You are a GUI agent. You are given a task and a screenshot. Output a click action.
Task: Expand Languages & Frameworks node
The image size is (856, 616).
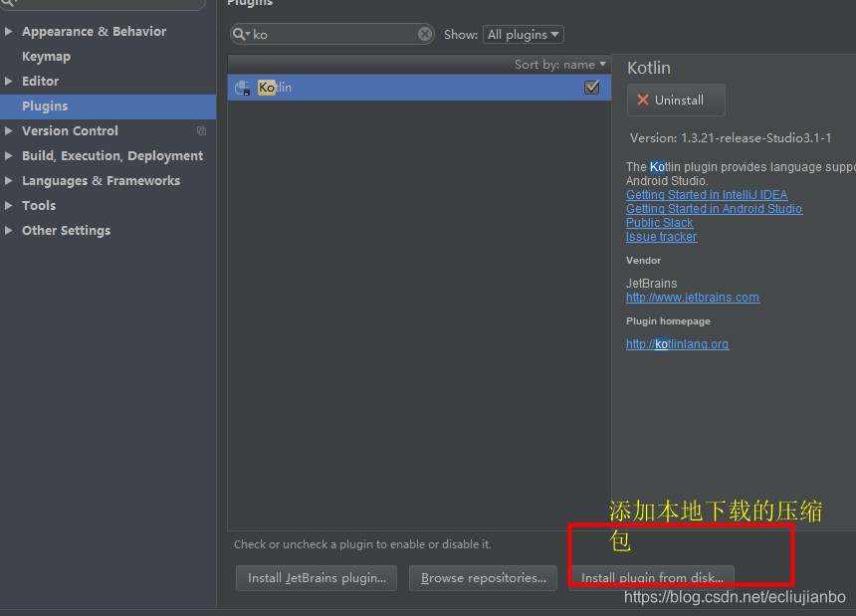pyautogui.click(x=8, y=180)
